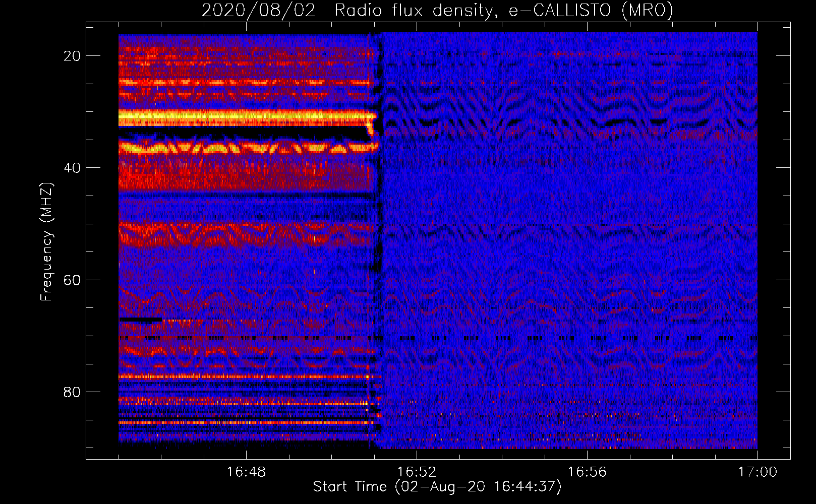Click the 17:00 time tick label
Image resolution: width=816 pixels, height=504 pixels.
(757, 472)
